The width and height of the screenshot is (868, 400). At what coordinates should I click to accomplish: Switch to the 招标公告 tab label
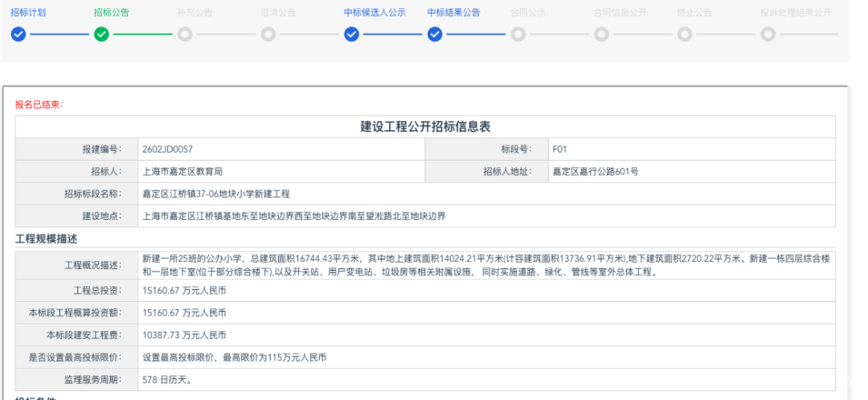coord(111,13)
